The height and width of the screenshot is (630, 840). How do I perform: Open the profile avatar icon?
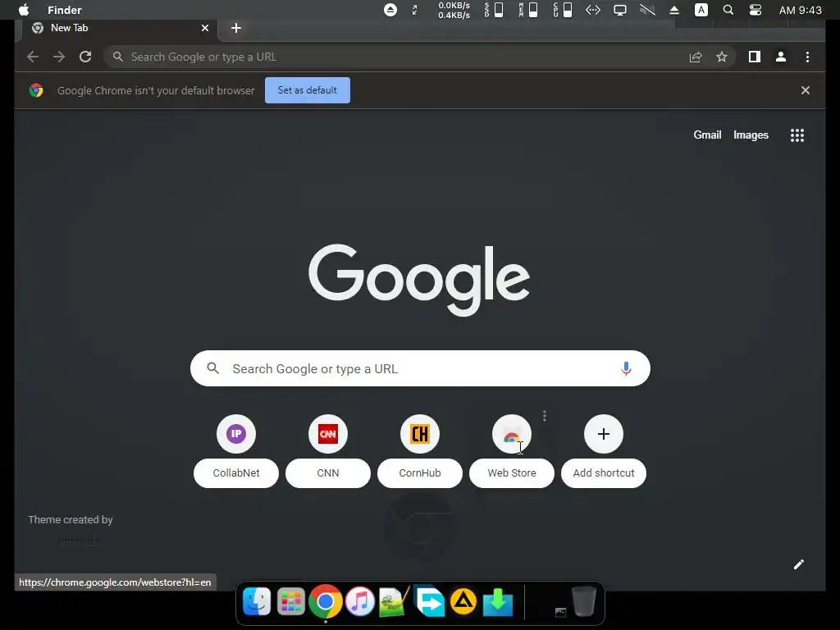(781, 57)
